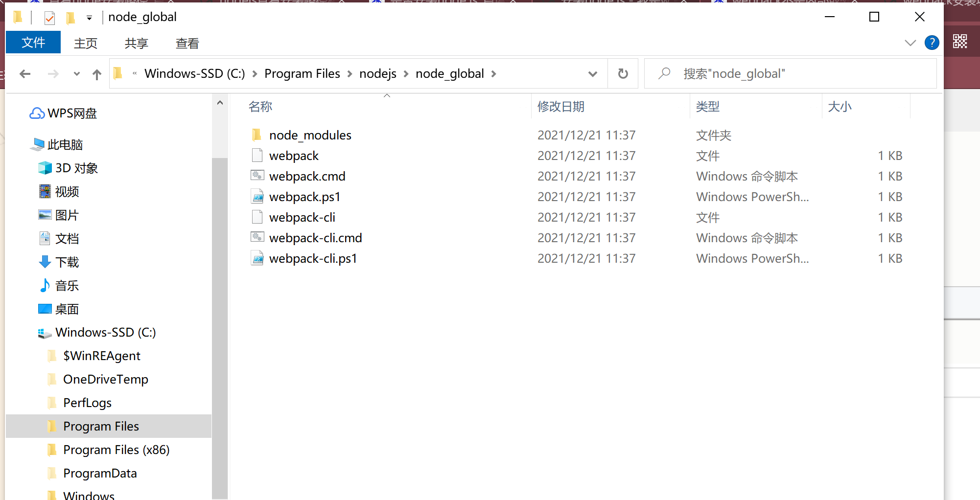Open $WinREAgent folder in sidebar
This screenshot has height=500, width=980.
pos(101,356)
